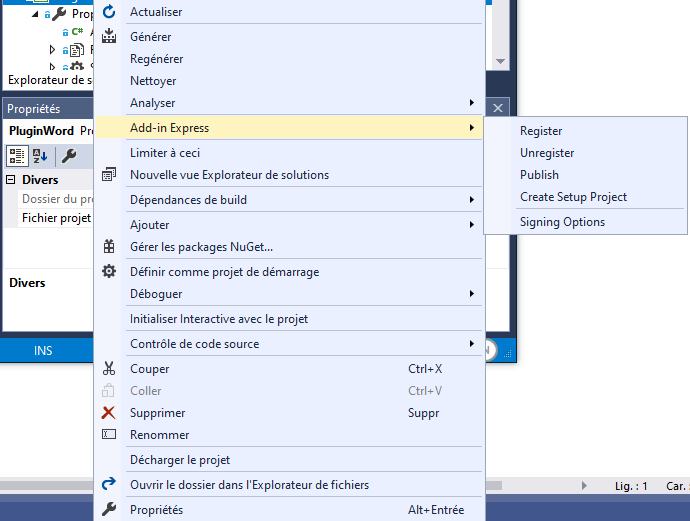This screenshot has width=690, height=521.
Task: Click the wrench icon beside Propriétés menu entry
Action: pyautogui.click(x=109, y=510)
